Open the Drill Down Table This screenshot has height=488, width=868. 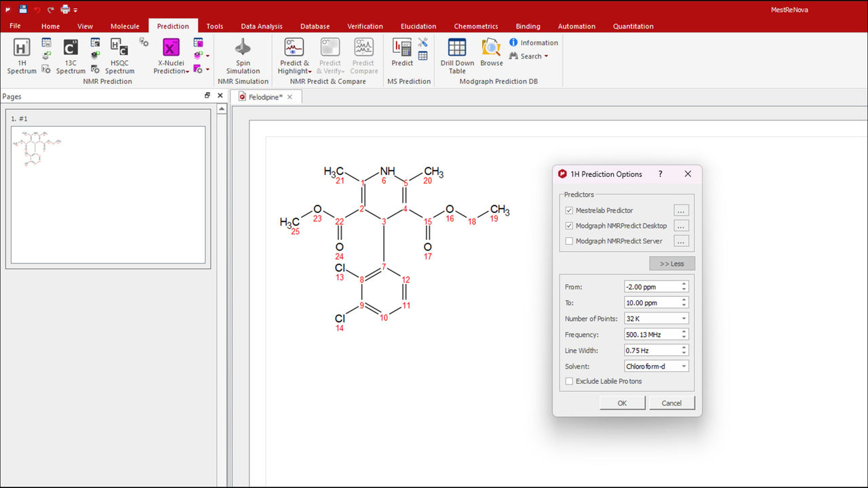(x=457, y=56)
